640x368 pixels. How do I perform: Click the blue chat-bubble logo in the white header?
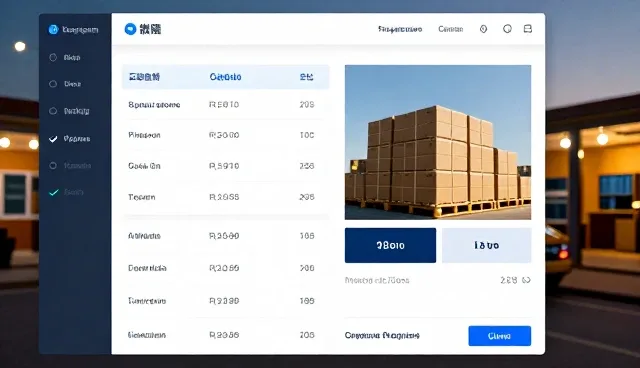point(130,29)
